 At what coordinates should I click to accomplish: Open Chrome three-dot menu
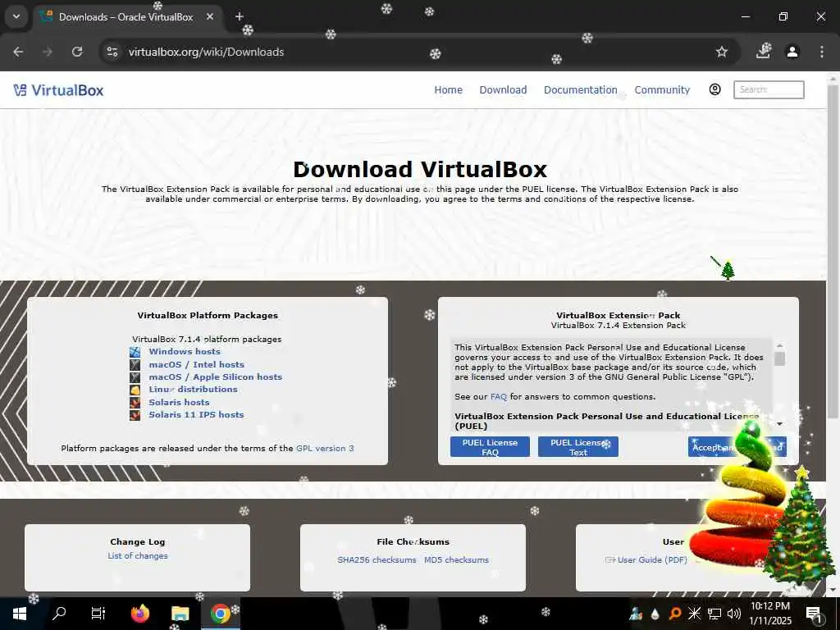[822, 52]
